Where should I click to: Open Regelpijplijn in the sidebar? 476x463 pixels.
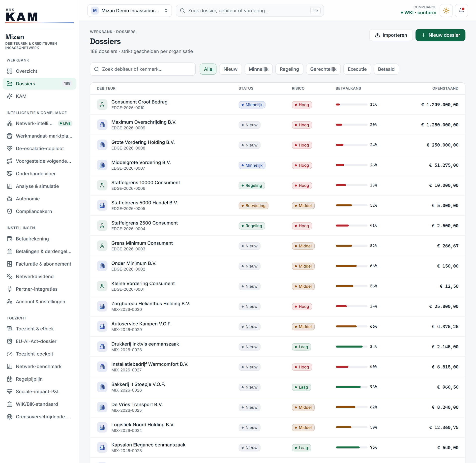pos(39,379)
